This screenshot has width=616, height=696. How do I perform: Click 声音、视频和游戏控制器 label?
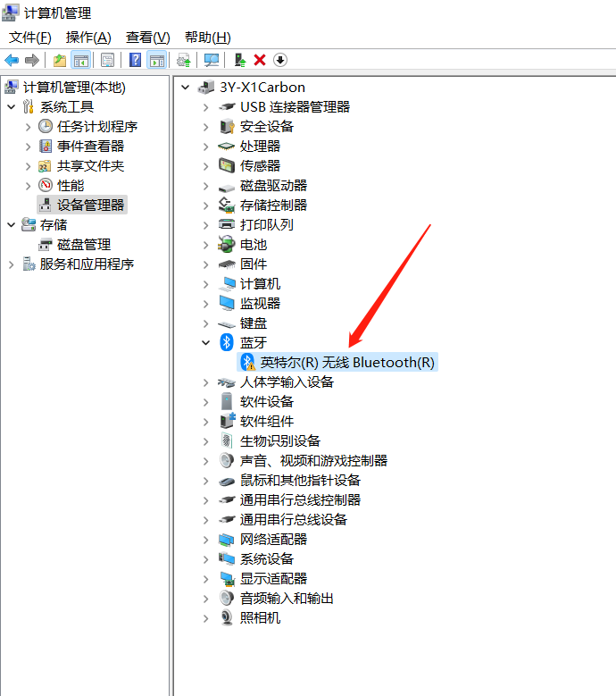(x=313, y=461)
